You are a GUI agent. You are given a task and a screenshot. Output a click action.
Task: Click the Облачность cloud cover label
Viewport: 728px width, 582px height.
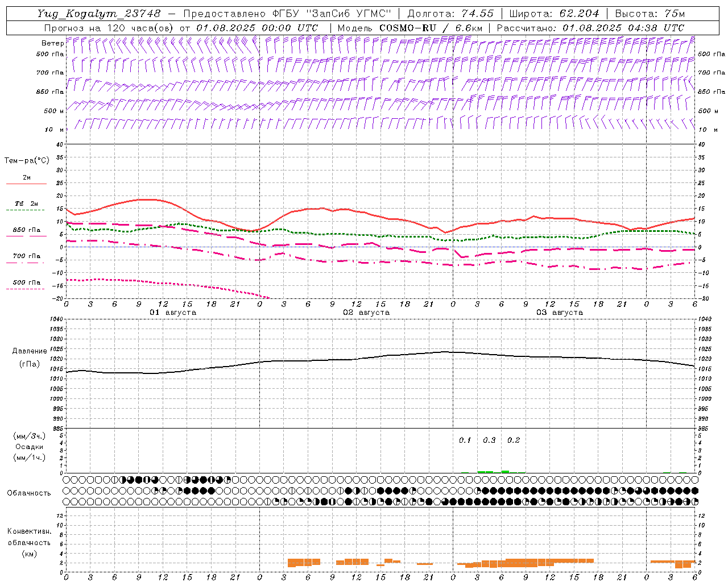click(x=29, y=493)
